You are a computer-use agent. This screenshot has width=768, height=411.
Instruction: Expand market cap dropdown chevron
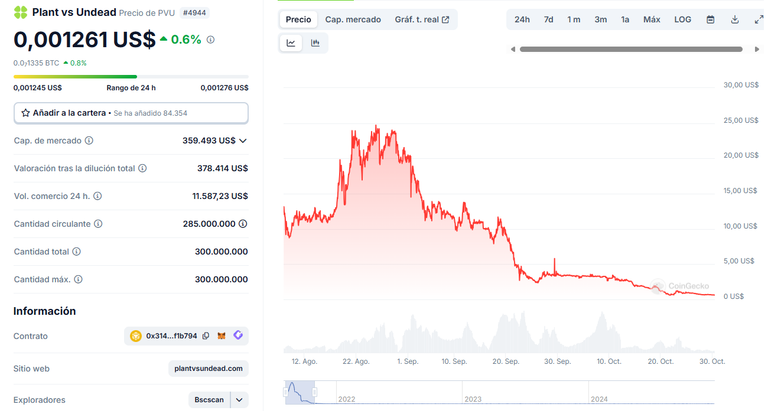243,141
